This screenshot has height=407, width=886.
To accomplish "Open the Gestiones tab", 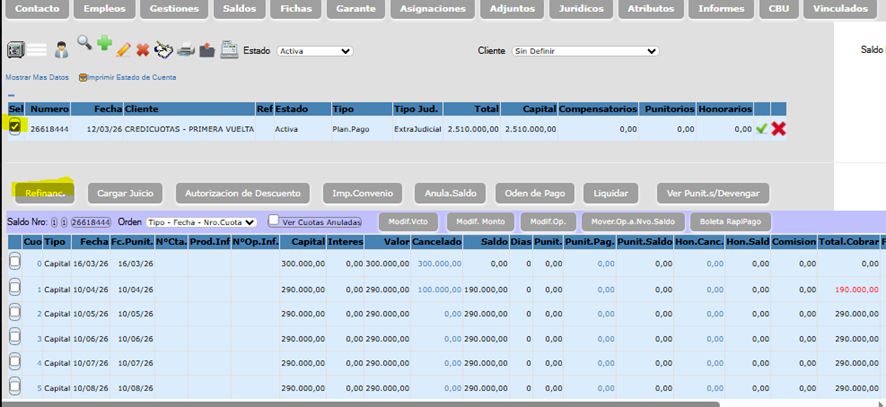I will pos(173,9).
